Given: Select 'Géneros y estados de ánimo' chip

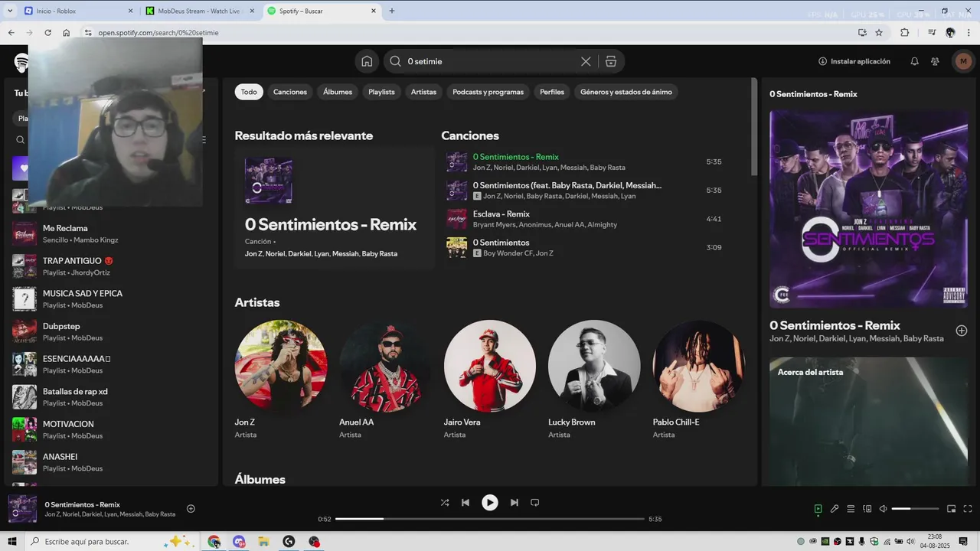Looking at the screenshot, I should click(x=626, y=92).
